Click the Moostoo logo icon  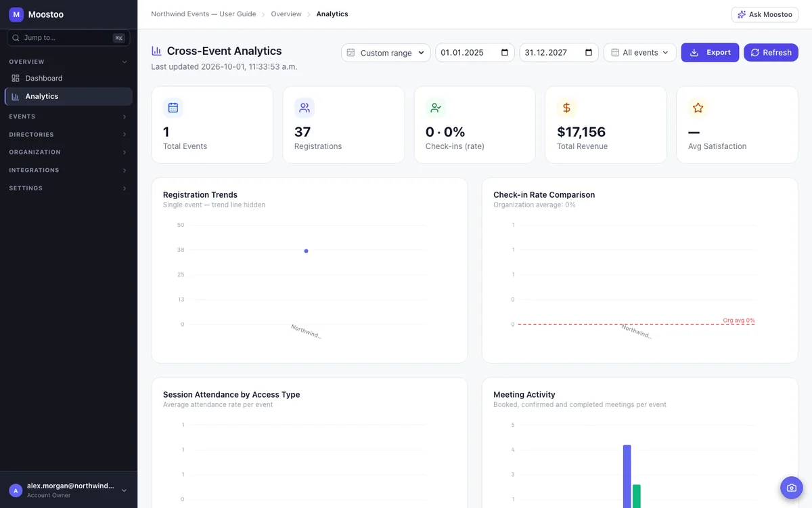[16, 14]
